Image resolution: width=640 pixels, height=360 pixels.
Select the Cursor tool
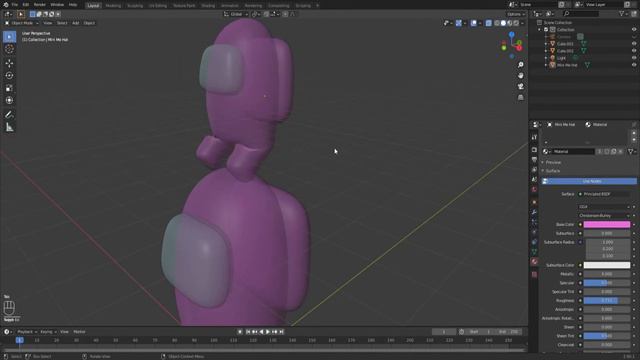(9, 49)
